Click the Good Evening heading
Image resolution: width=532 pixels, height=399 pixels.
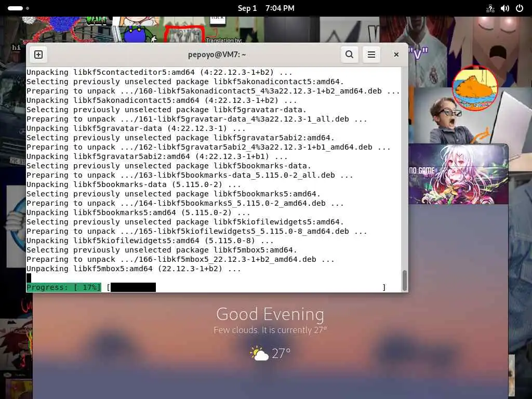(x=270, y=314)
